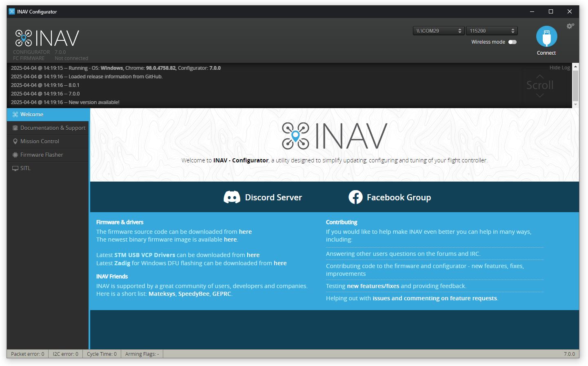This screenshot has height=366, width=588.
Task: Click the 'new features/fixes' link
Action: [373, 286]
